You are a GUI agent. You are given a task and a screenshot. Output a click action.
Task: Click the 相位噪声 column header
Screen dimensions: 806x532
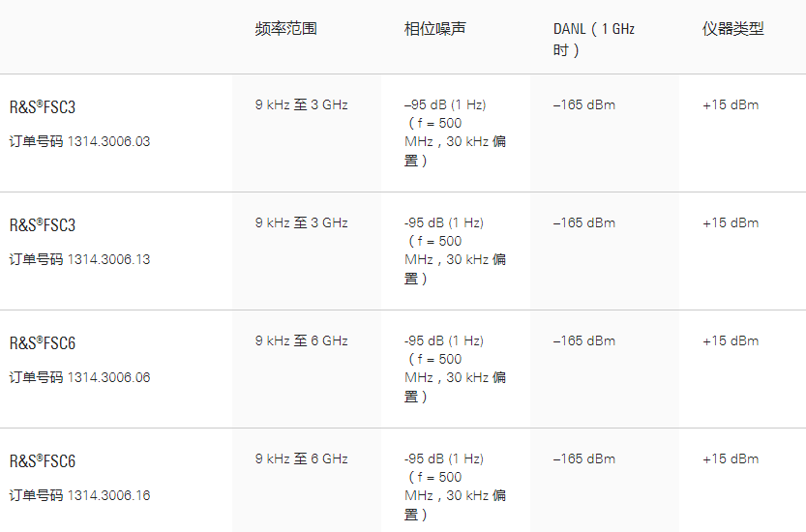point(434,29)
